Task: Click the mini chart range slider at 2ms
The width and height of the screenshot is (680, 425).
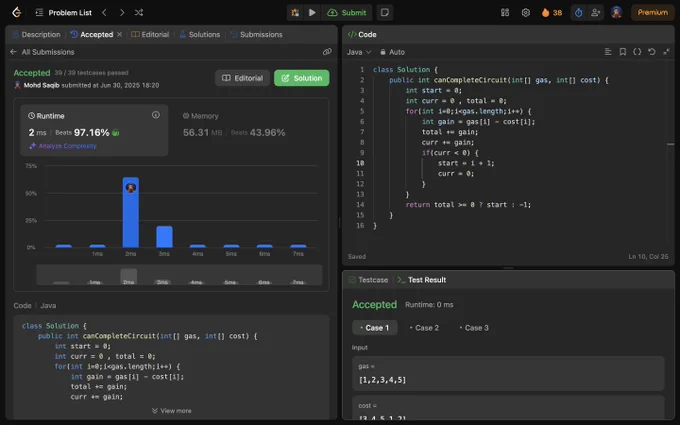Action: click(129, 276)
